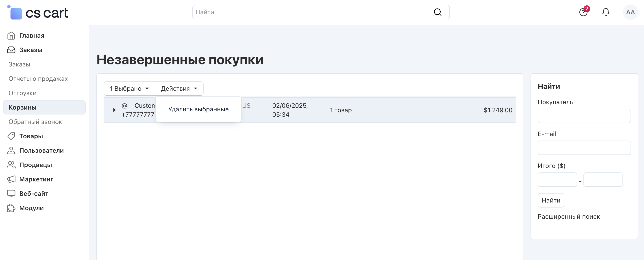The width and height of the screenshot is (644, 260).
Task: Click the user icon for Пользователи
Action: (11, 150)
